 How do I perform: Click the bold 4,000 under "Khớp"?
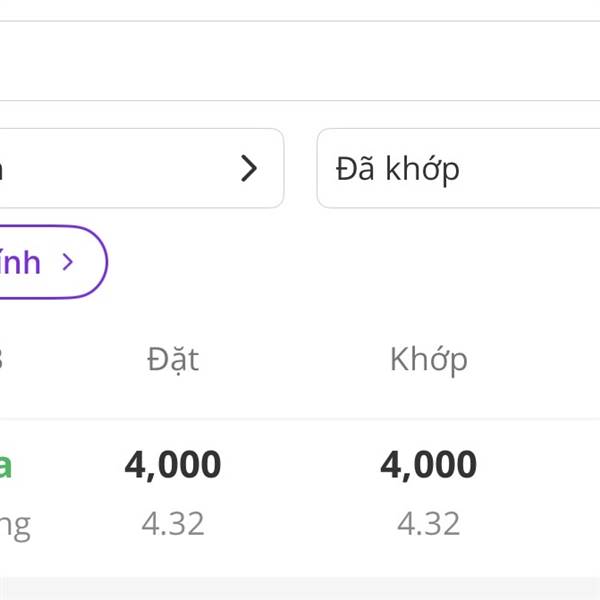pos(428,465)
